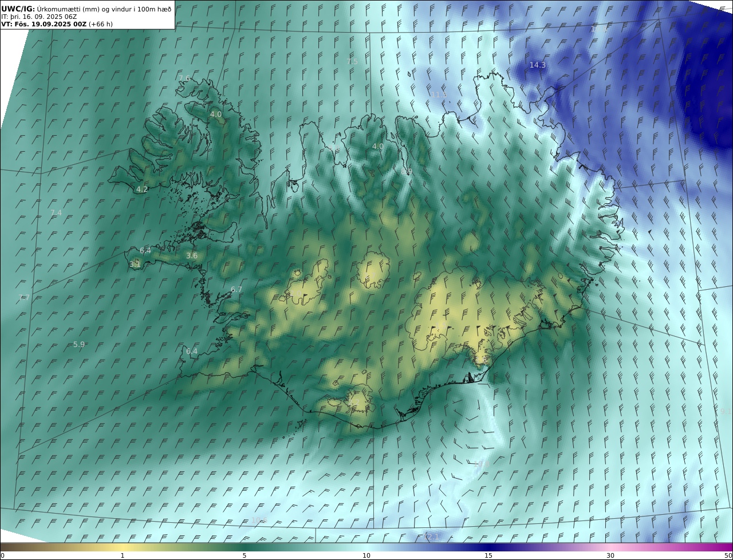Click the 7.4 value in the ocean
The image size is (733, 560).
click(56, 212)
